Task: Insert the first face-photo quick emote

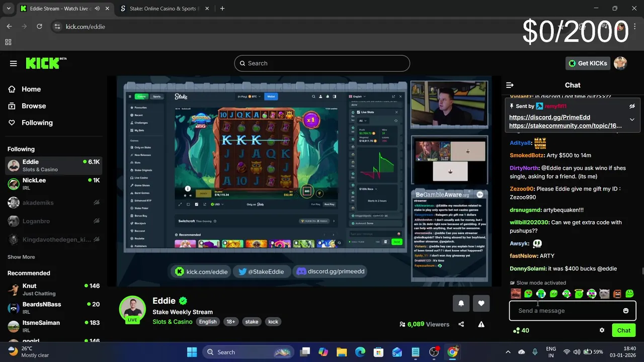Action: click(516, 294)
